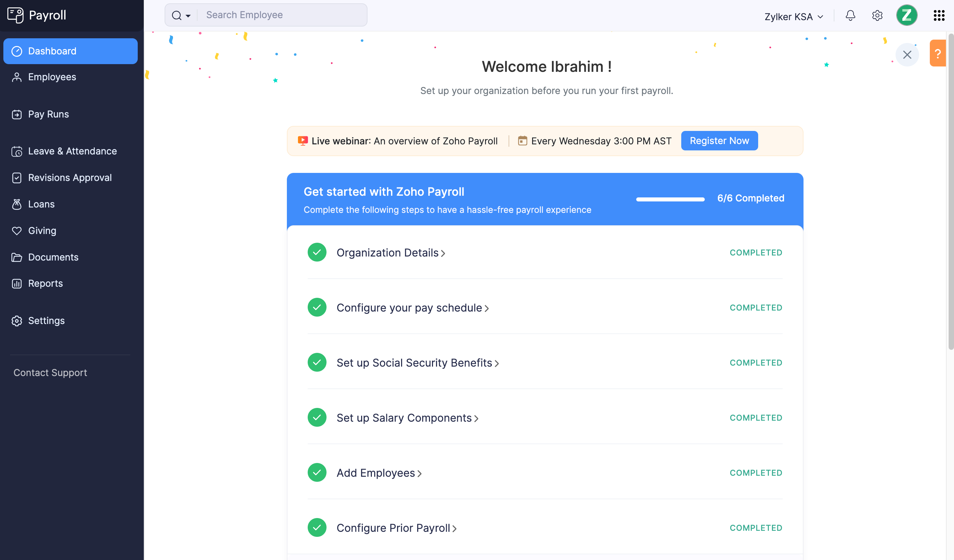Select the Reports chart icon
Screen dimensions: 954x560
tap(17, 283)
